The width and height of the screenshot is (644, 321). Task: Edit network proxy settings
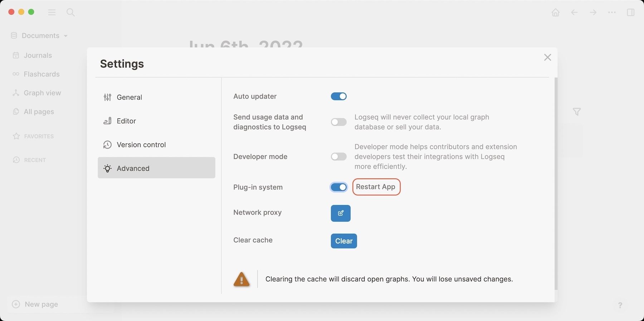click(x=340, y=213)
